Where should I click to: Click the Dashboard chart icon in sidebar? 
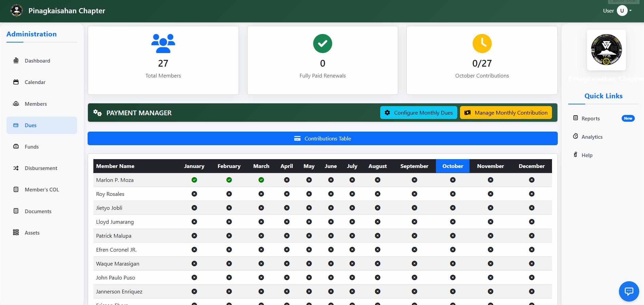pyautogui.click(x=16, y=61)
